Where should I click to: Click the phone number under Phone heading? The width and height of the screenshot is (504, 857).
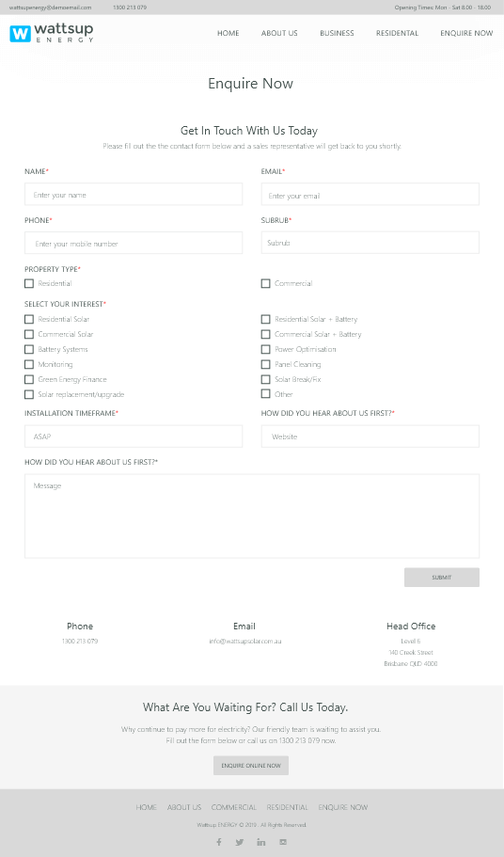click(80, 642)
